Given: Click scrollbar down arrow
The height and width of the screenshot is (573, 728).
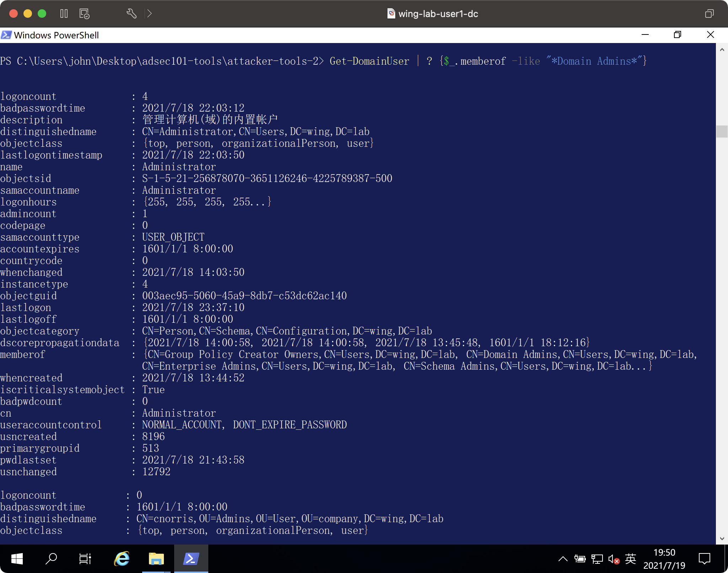Looking at the screenshot, I should tap(722, 539).
